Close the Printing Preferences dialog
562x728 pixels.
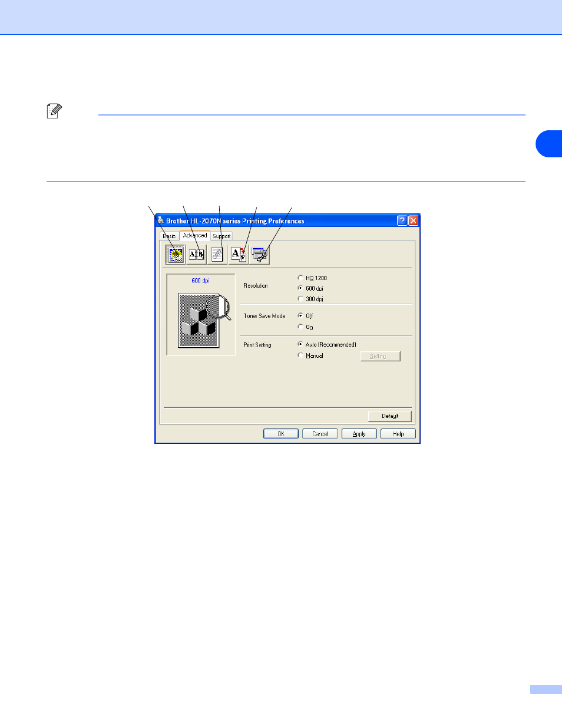413,220
